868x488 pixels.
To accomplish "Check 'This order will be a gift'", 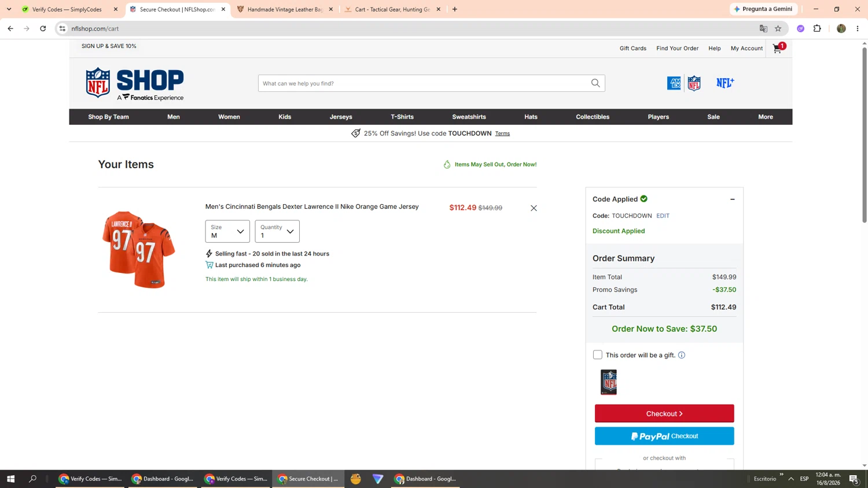I will [598, 355].
